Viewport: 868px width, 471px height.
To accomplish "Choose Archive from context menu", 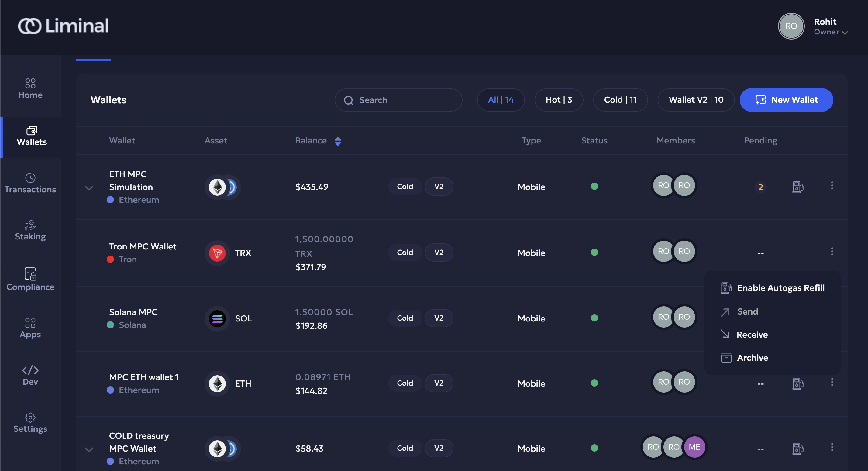I will click(x=752, y=357).
